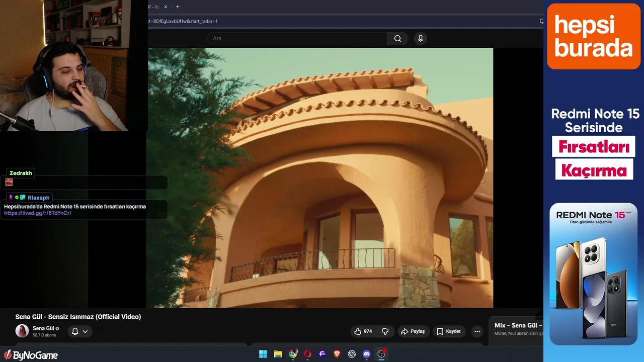The height and width of the screenshot is (362, 644).
Task: Open the Sena Gül channel name link
Action: [x=43, y=328]
